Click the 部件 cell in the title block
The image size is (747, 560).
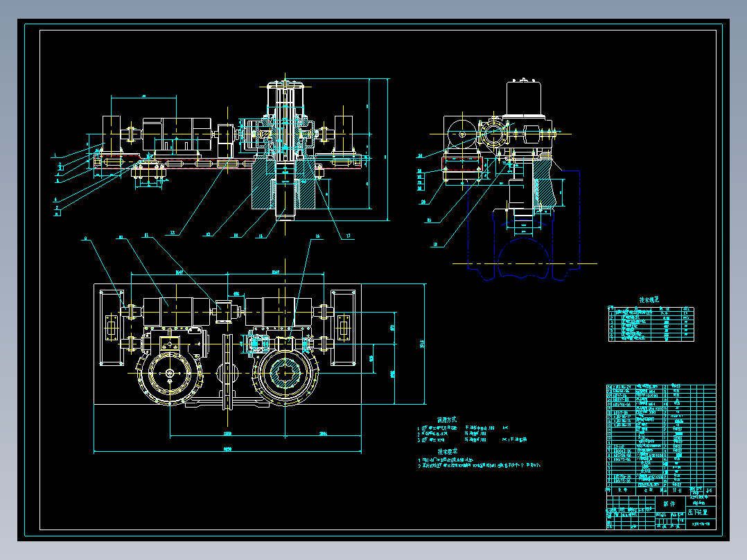point(669,504)
